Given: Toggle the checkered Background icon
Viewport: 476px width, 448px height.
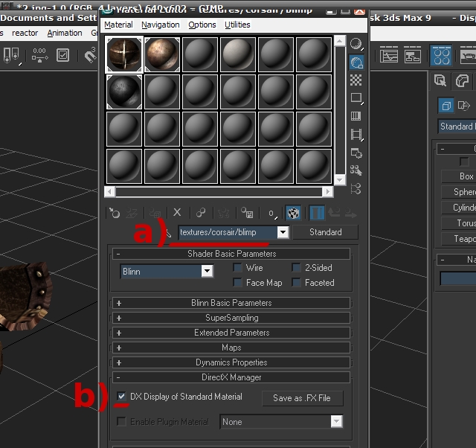Looking at the screenshot, I should click(356, 80).
